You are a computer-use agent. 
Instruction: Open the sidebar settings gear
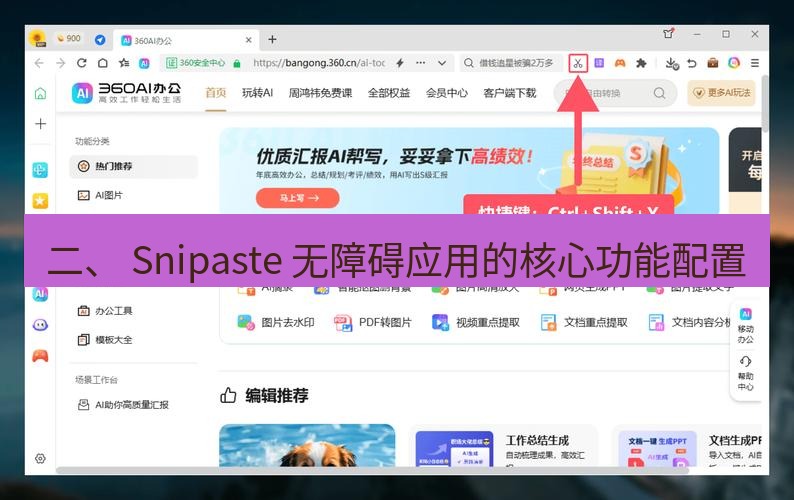(x=41, y=458)
